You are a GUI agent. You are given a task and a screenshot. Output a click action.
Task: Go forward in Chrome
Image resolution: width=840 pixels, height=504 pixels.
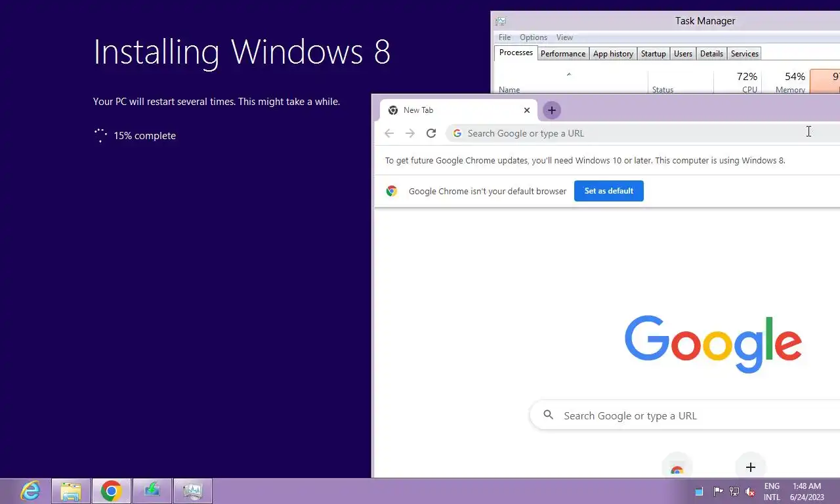tap(410, 133)
